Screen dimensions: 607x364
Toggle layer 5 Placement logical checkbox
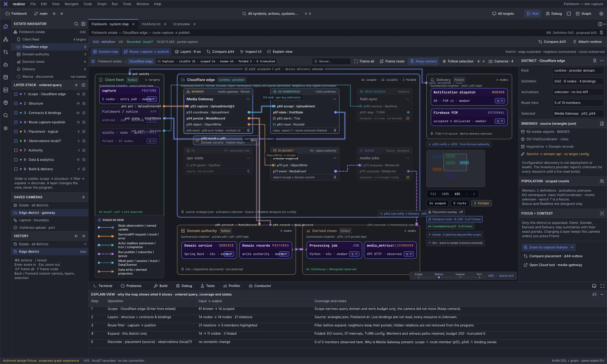click(x=16, y=132)
